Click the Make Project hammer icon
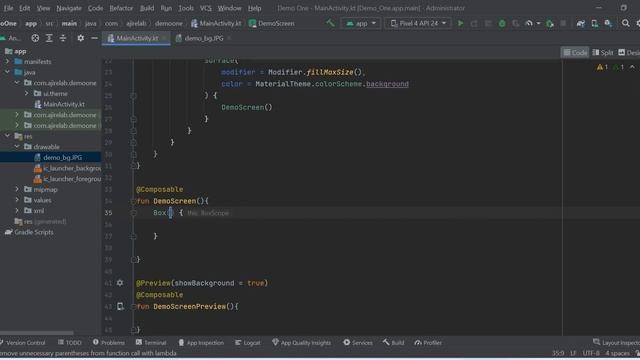Image resolution: width=640 pixels, height=360 pixels. [330, 23]
